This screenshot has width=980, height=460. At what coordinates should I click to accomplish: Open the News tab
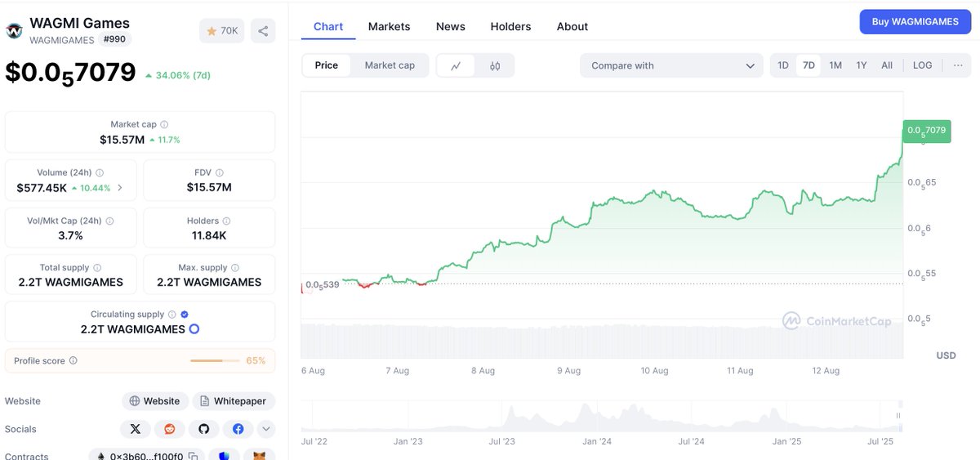click(451, 26)
